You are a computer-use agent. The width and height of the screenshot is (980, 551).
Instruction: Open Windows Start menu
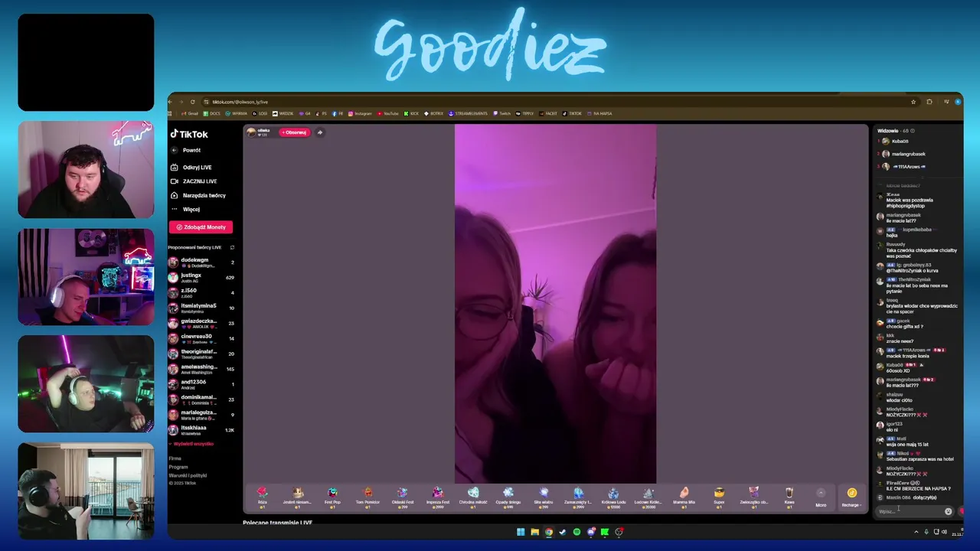coord(521,532)
